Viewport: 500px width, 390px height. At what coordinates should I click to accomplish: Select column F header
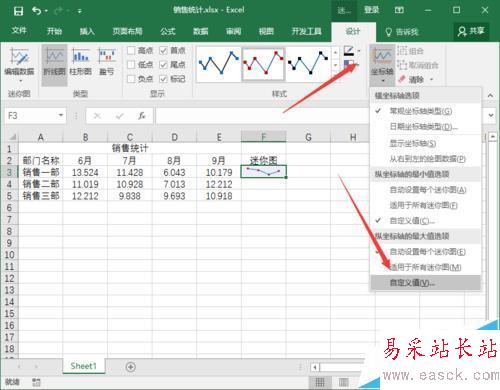point(263,137)
